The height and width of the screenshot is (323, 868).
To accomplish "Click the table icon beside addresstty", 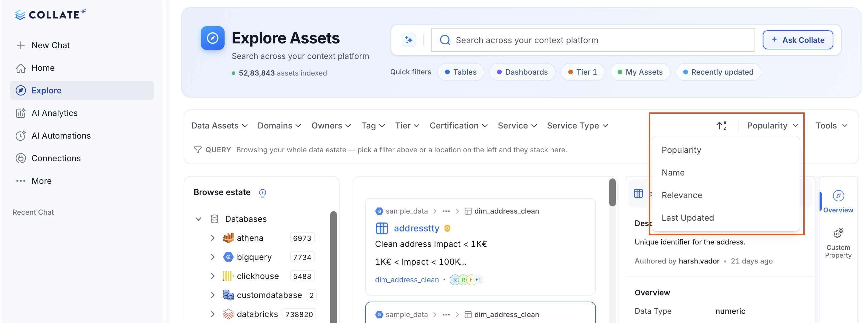I will [382, 228].
